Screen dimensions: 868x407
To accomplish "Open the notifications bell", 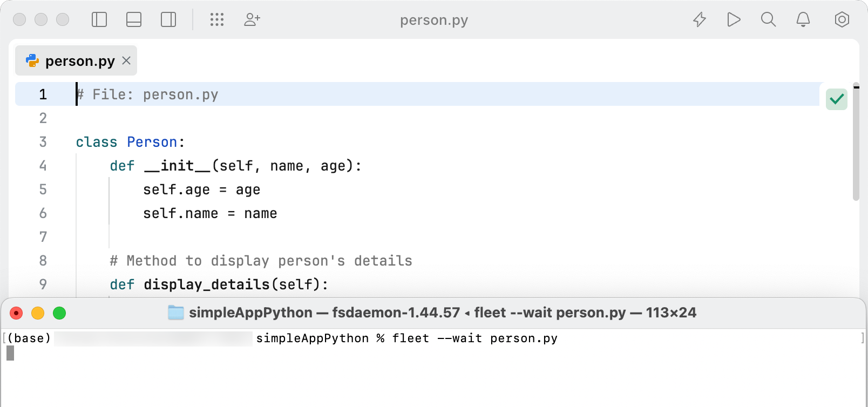I will click(803, 20).
